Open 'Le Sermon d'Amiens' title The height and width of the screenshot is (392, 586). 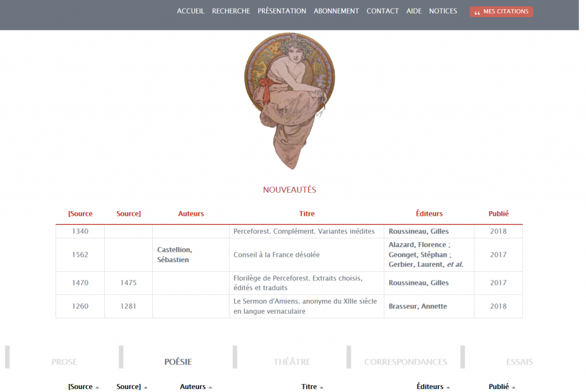[x=305, y=306]
